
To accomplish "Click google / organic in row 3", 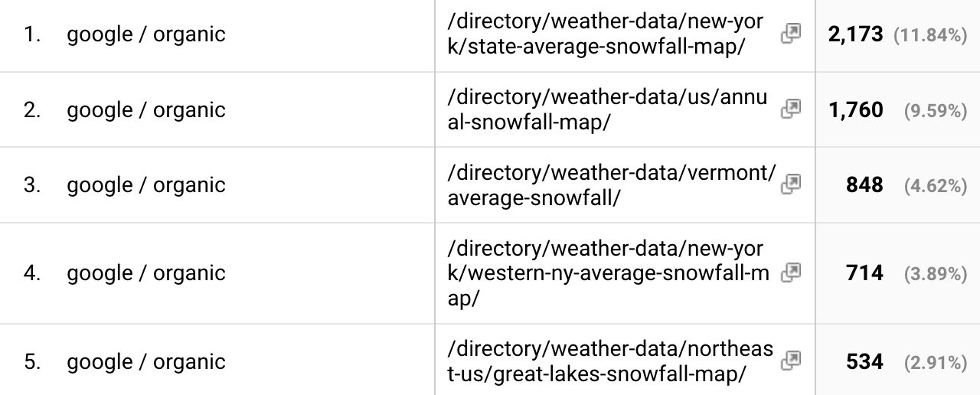I will (x=146, y=185).
